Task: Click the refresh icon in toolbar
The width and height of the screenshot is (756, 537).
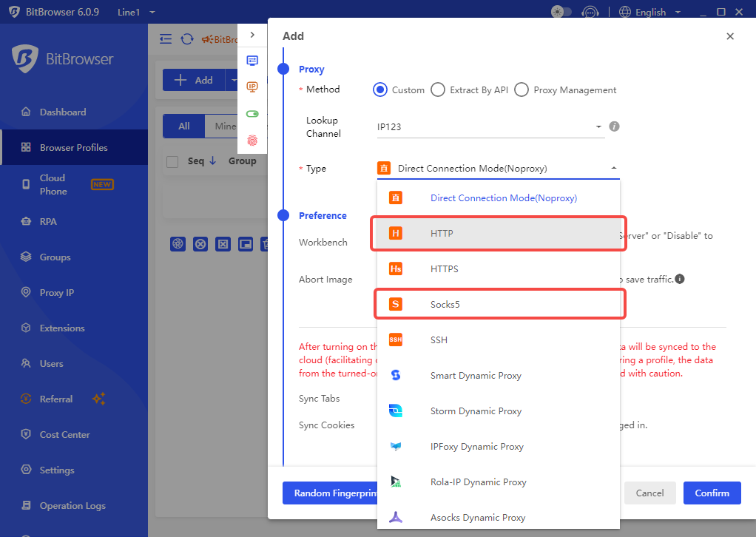Action: pyautogui.click(x=187, y=39)
